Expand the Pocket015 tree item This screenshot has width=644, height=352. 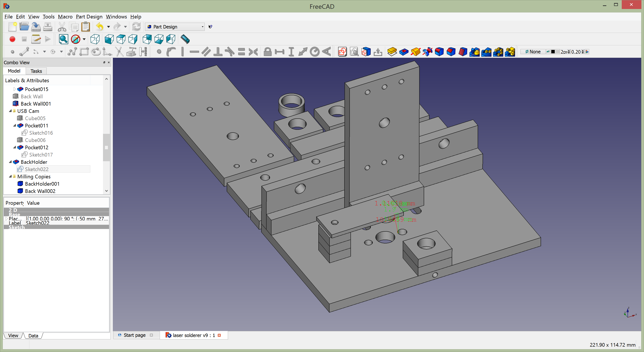(15, 89)
